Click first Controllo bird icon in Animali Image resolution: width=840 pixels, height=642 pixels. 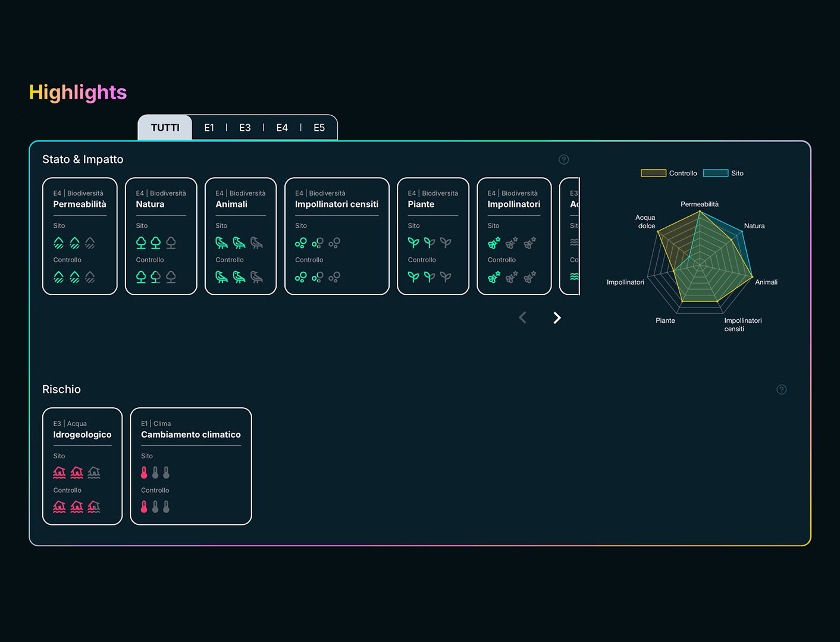221,277
